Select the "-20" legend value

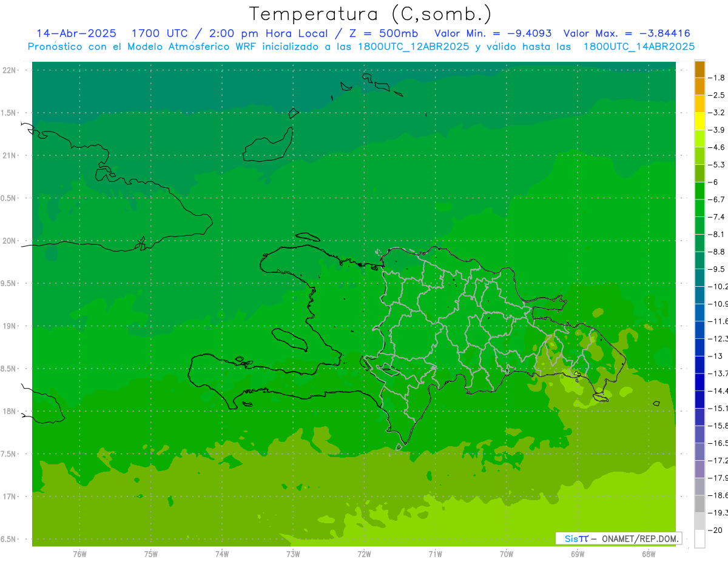(715, 530)
